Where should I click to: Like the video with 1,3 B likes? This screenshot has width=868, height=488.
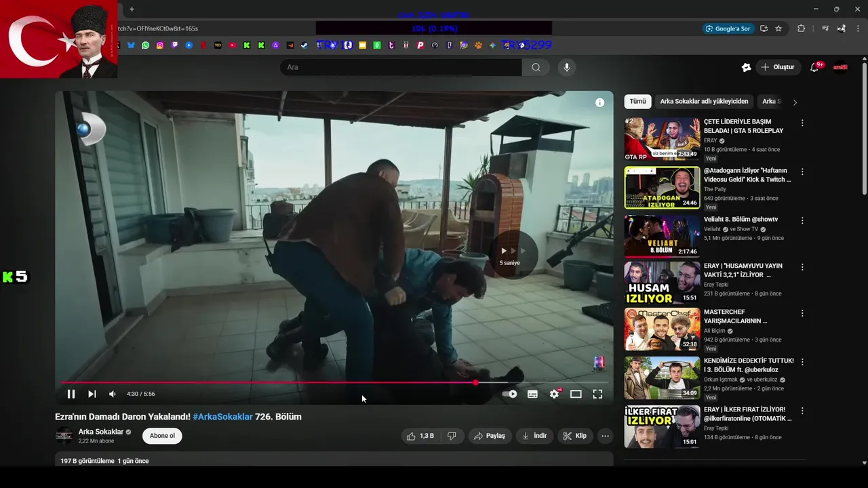(x=420, y=436)
